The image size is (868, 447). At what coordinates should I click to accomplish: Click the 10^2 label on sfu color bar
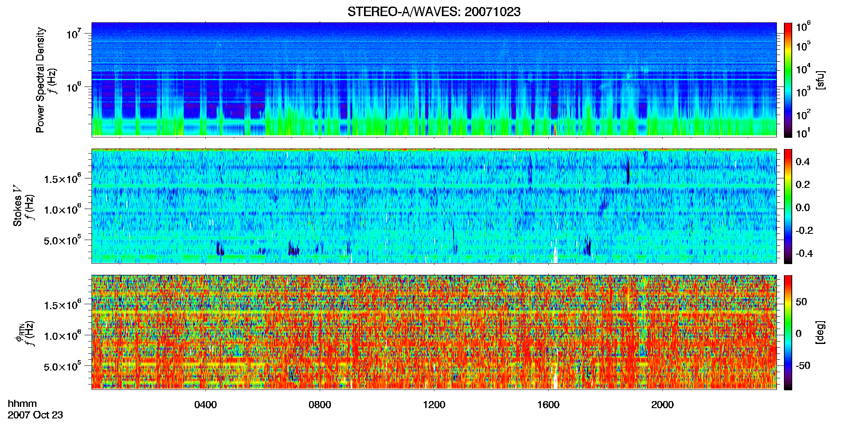click(x=803, y=114)
